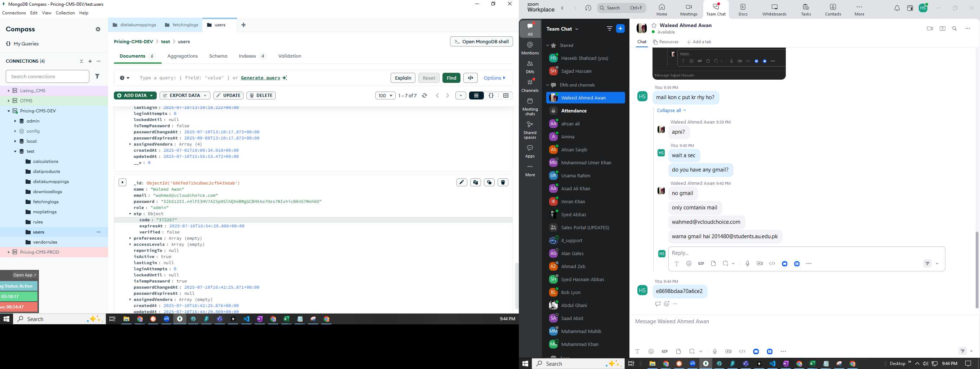Viewport: 980px width, 369px height.
Task: Switch to the Aggregations tab
Action: coord(183,56)
